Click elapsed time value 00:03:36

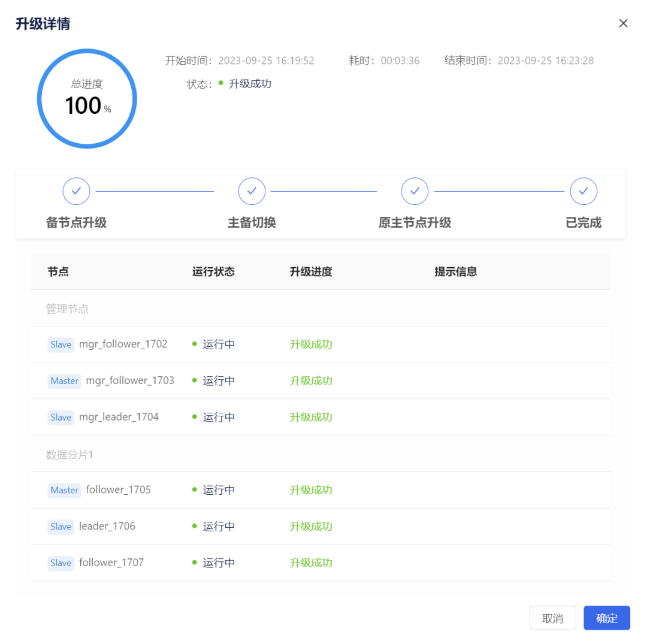pyautogui.click(x=400, y=61)
